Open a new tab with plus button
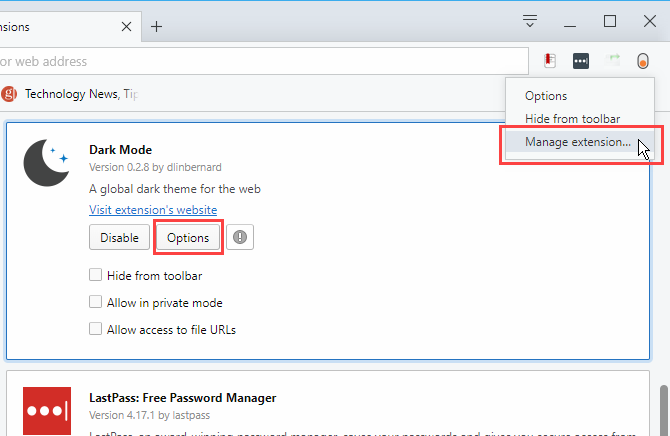Screen dimensions: 670x436 pos(156,27)
